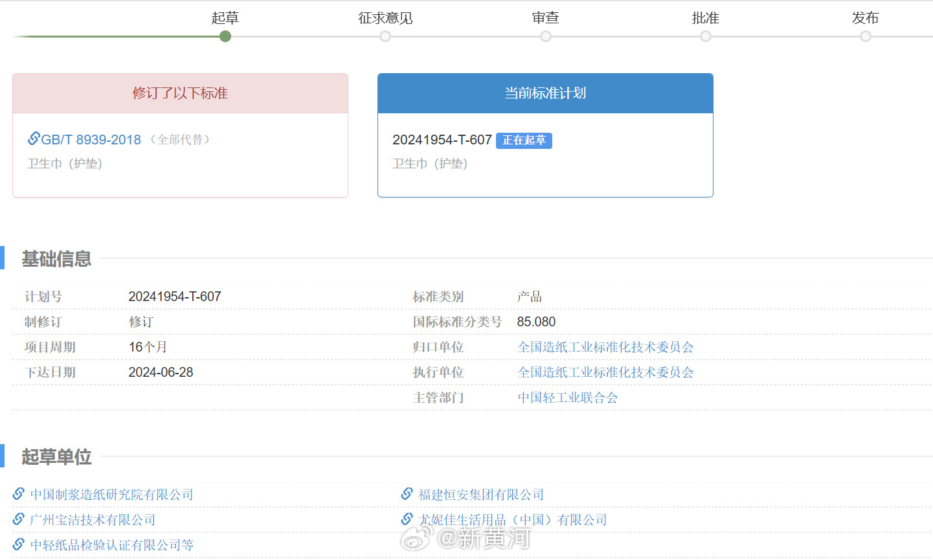933x560 pixels.
Task: Click the 审查 stage label
Action: (x=546, y=18)
